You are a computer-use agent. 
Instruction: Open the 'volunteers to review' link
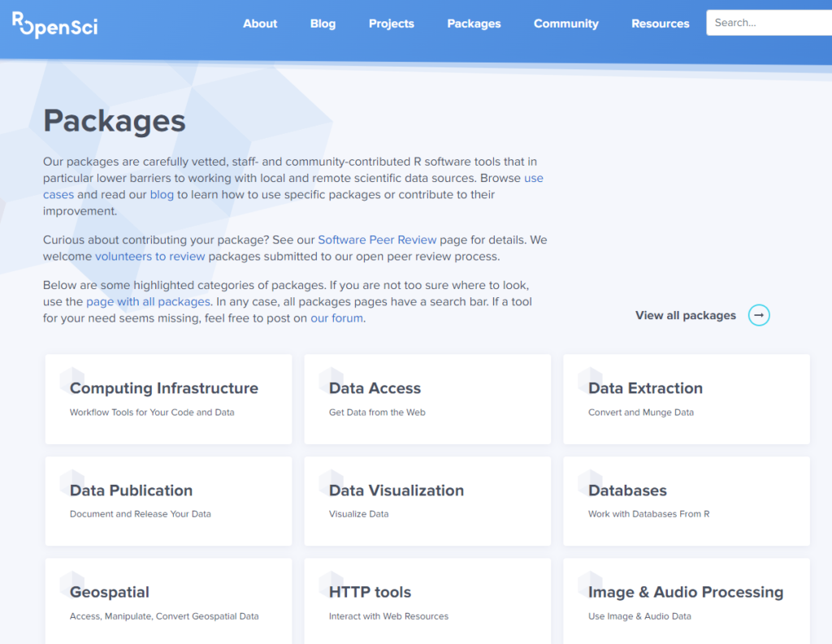point(150,257)
